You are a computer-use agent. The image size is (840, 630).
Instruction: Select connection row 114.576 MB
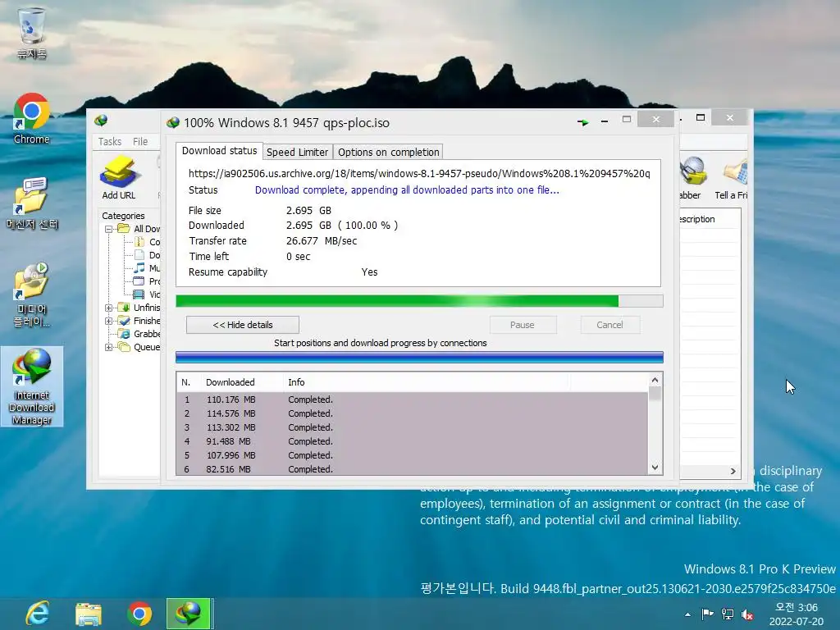pyautogui.click(x=412, y=413)
